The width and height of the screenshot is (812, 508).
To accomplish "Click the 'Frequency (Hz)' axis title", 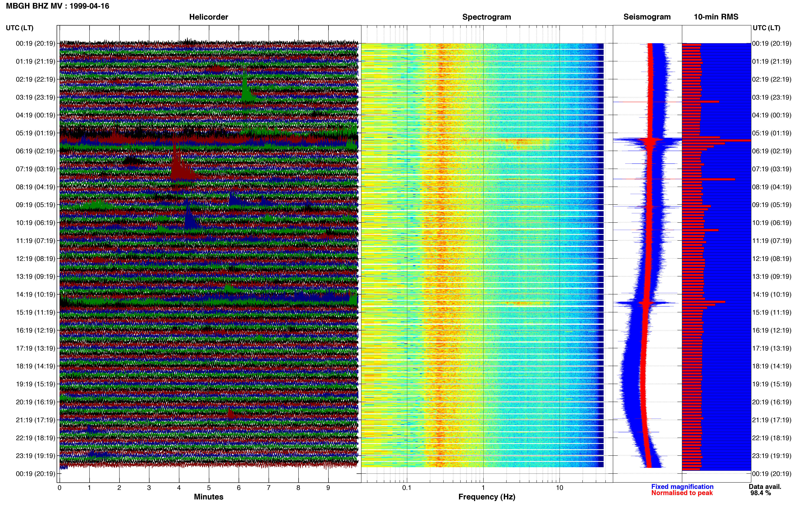I will click(x=487, y=497).
